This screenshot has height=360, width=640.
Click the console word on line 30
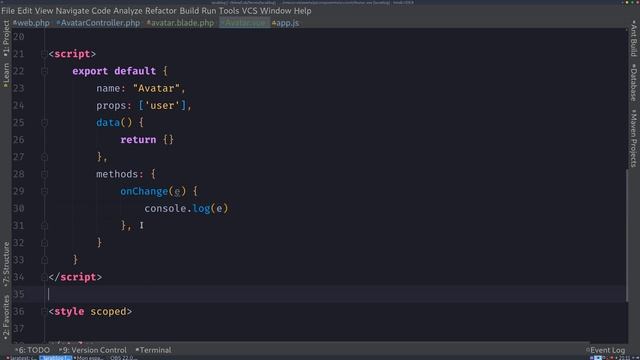coord(165,208)
